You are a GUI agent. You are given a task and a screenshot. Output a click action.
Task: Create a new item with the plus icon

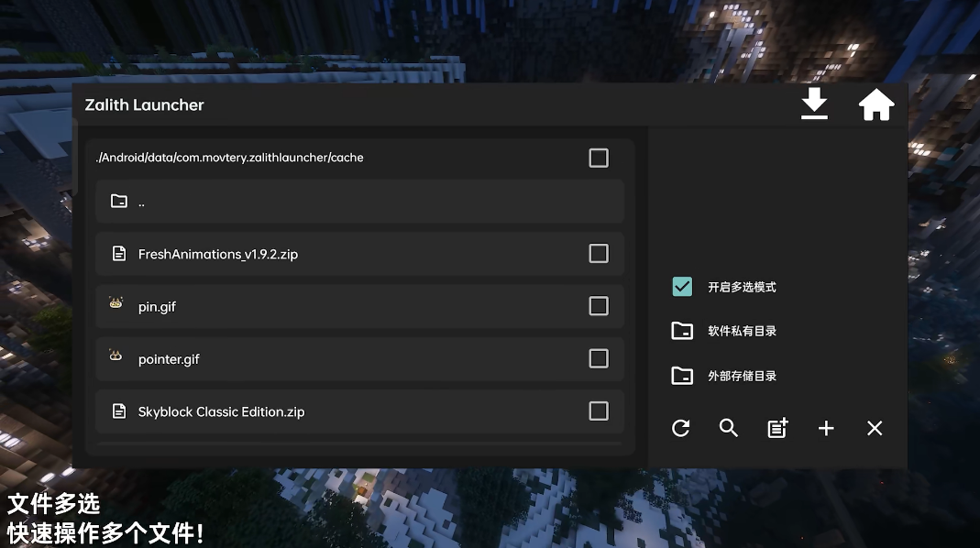tap(826, 428)
